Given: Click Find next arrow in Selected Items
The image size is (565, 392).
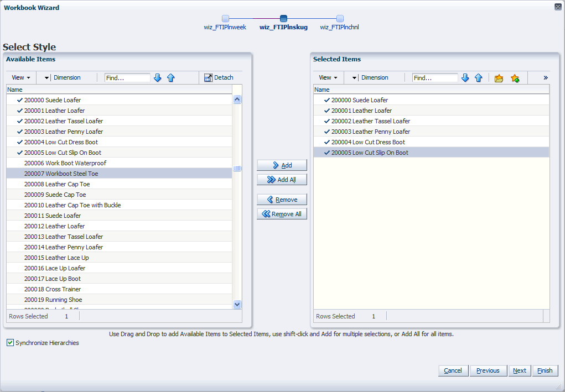Looking at the screenshot, I should coord(465,78).
